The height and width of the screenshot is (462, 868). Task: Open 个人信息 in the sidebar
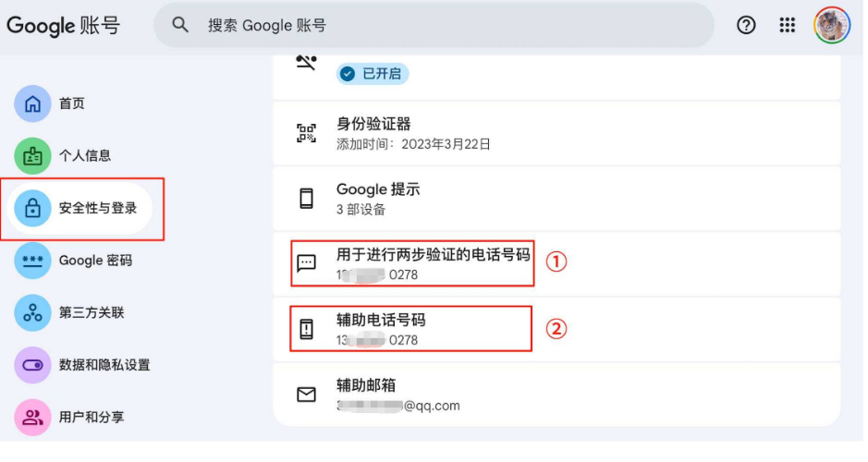[x=84, y=155]
